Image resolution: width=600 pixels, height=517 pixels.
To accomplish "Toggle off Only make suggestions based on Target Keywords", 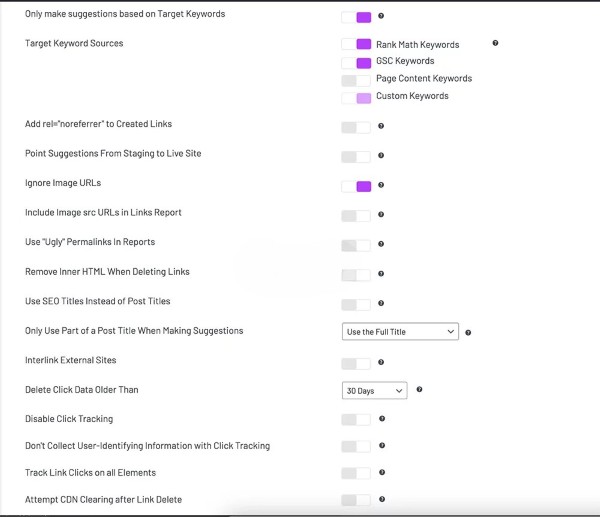I will [x=356, y=17].
